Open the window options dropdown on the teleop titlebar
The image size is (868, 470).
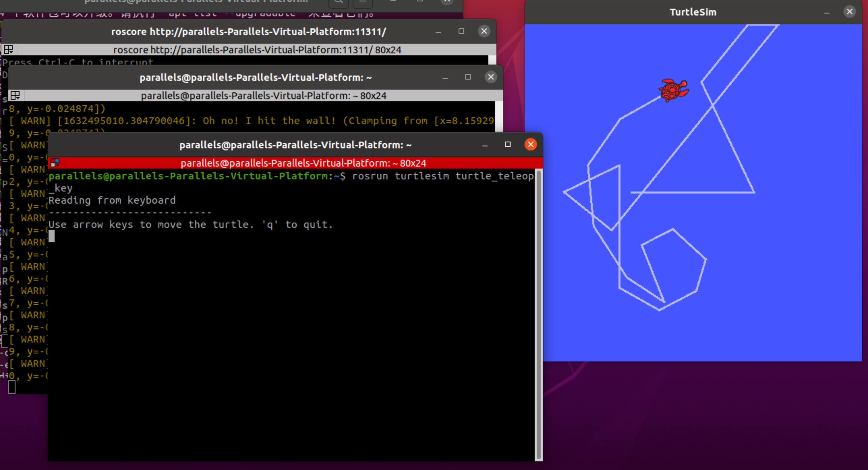55,163
